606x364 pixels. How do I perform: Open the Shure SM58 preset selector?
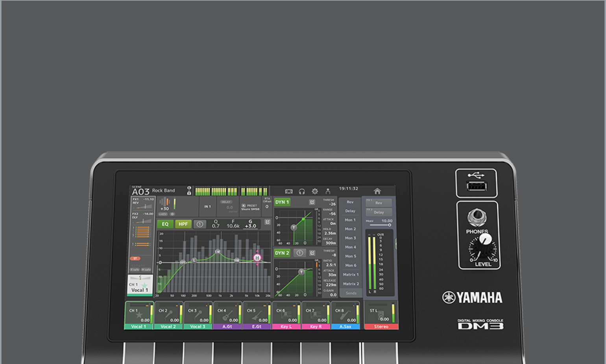(x=250, y=207)
